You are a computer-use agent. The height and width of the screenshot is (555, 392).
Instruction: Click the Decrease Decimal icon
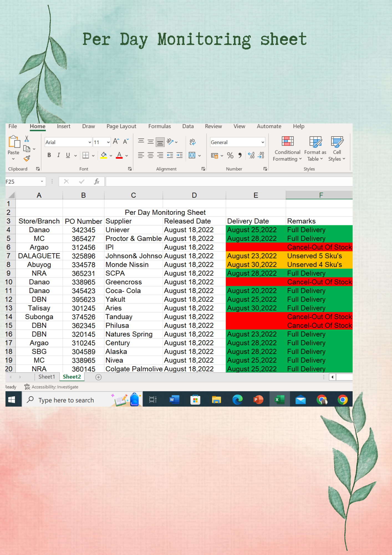(x=261, y=155)
